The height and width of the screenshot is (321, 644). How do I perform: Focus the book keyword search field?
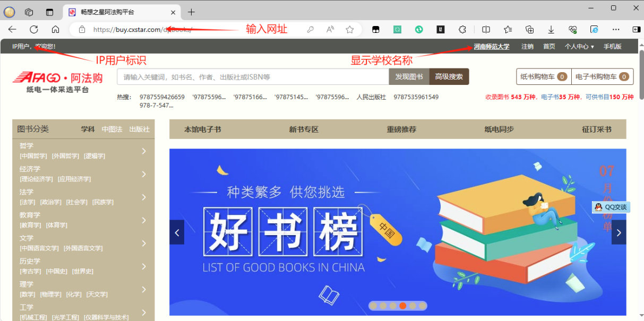pos(253,76)
